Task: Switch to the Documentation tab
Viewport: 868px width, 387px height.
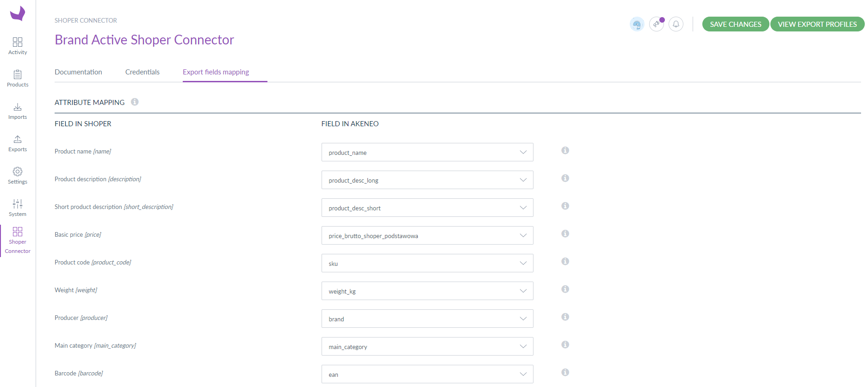Action: (78, 72)
